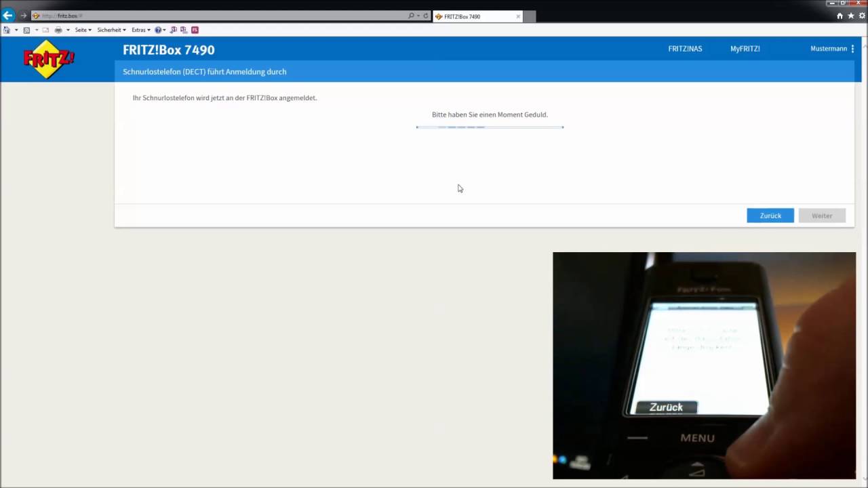Close the FRITZ!Box 7490 tab

[x=518, y=16]
